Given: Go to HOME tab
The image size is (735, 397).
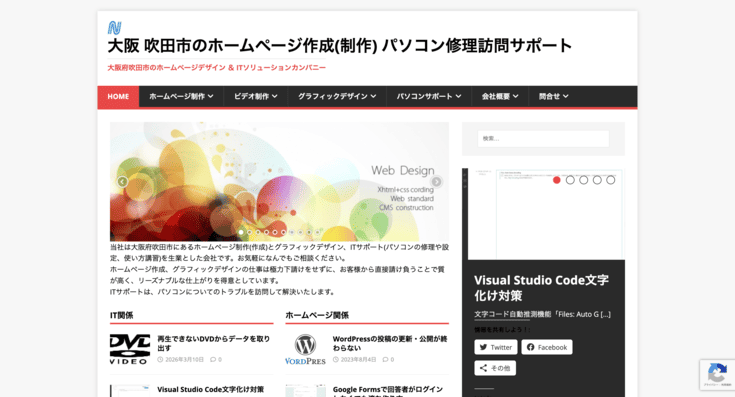Looking at the screenshot, I should click(x=118, y=97).
